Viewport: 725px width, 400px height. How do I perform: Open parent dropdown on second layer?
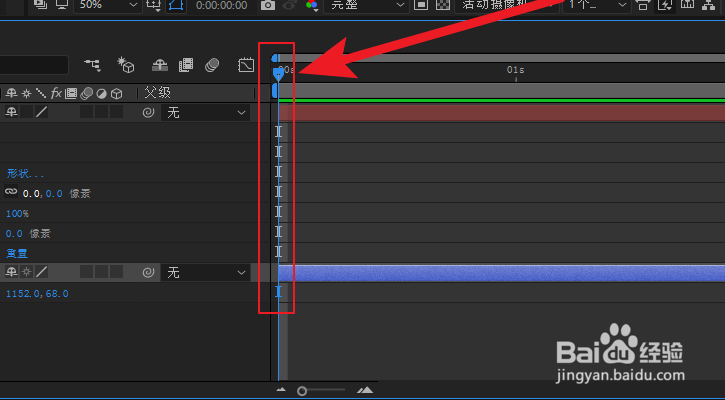206,273
